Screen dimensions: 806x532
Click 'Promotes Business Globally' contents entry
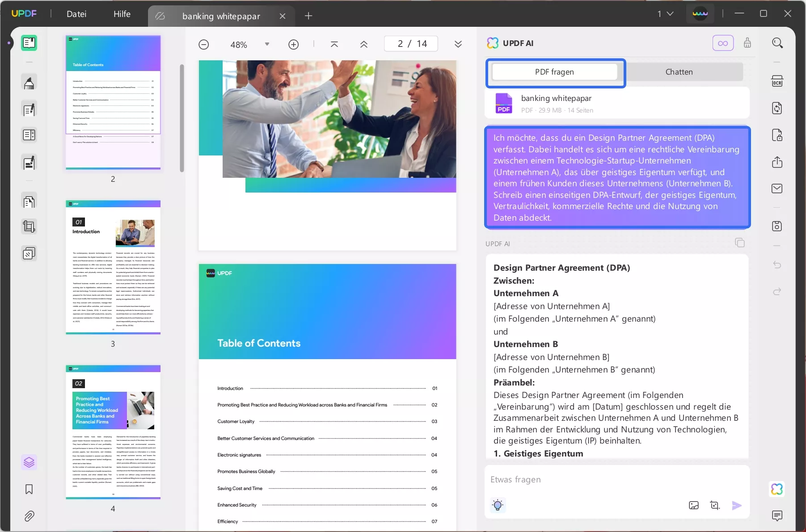(327, 471)
